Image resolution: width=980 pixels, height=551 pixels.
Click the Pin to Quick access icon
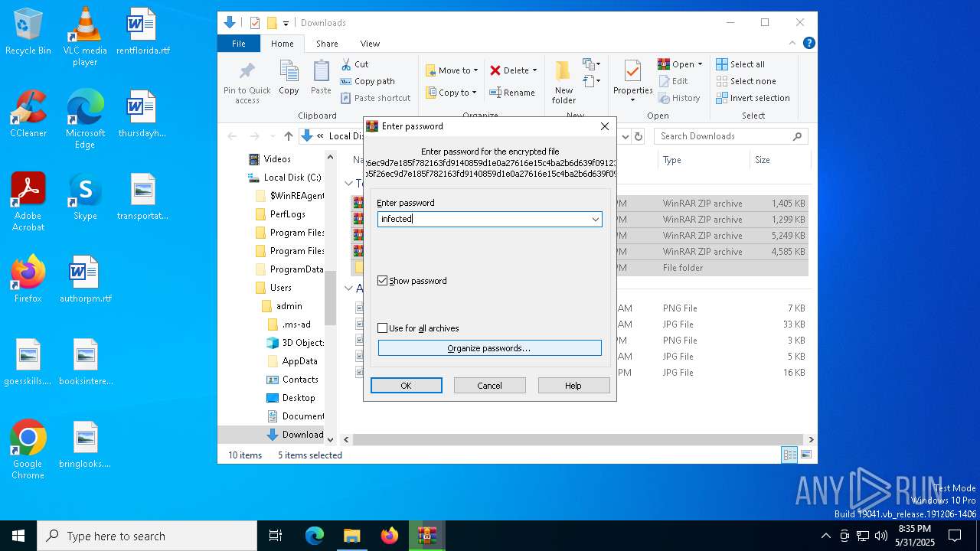click(x=247, y=82)
